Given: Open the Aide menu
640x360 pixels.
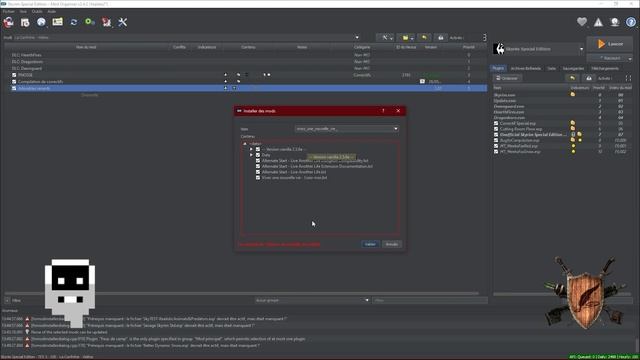Looking at the screenshot, I should click(x=51, y=11).
